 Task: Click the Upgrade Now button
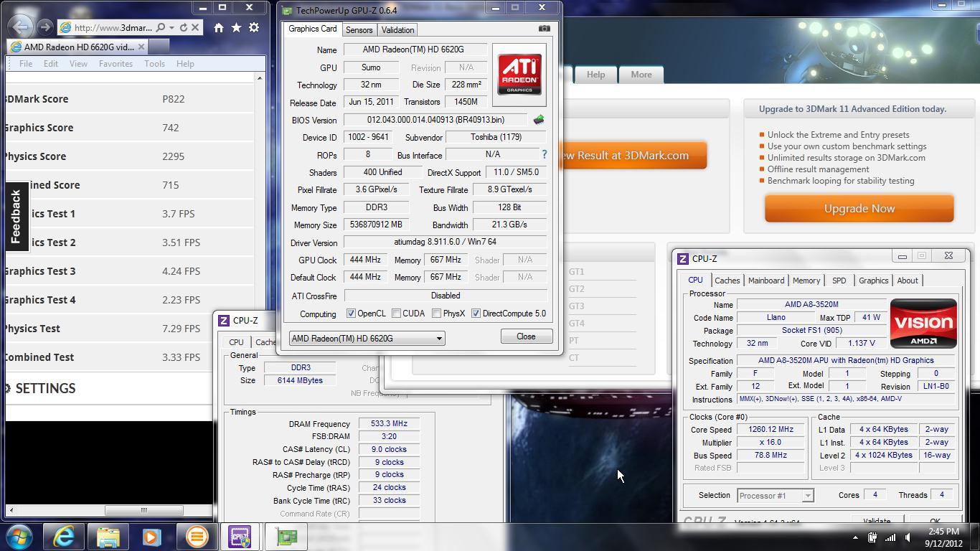pyautogui.click(x=859, y=209)
